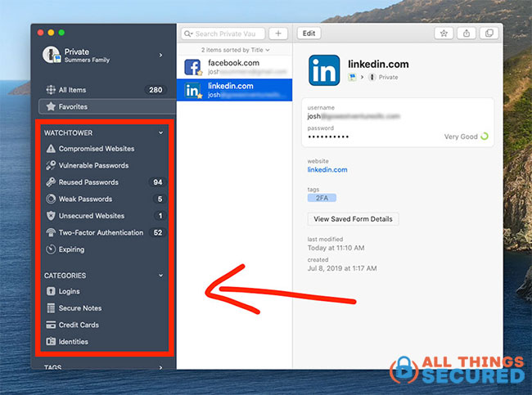Screen dimensions: 532x395
Task: Click the username value starting with josh
Action: point(354,116)
